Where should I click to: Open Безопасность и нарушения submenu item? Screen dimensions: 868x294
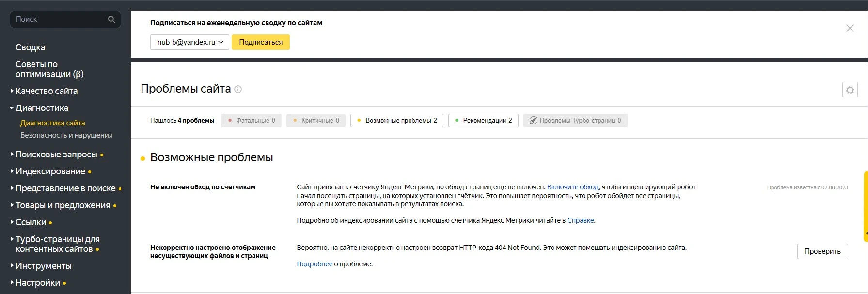click(66, 135)
